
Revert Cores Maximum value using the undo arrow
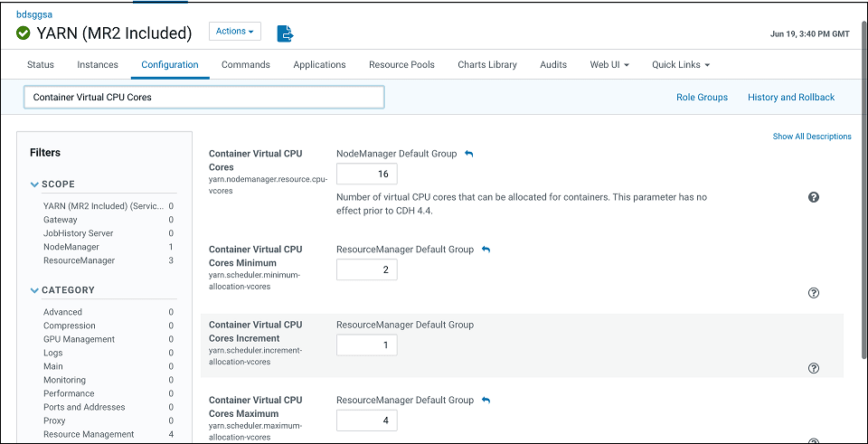[486, 400]
